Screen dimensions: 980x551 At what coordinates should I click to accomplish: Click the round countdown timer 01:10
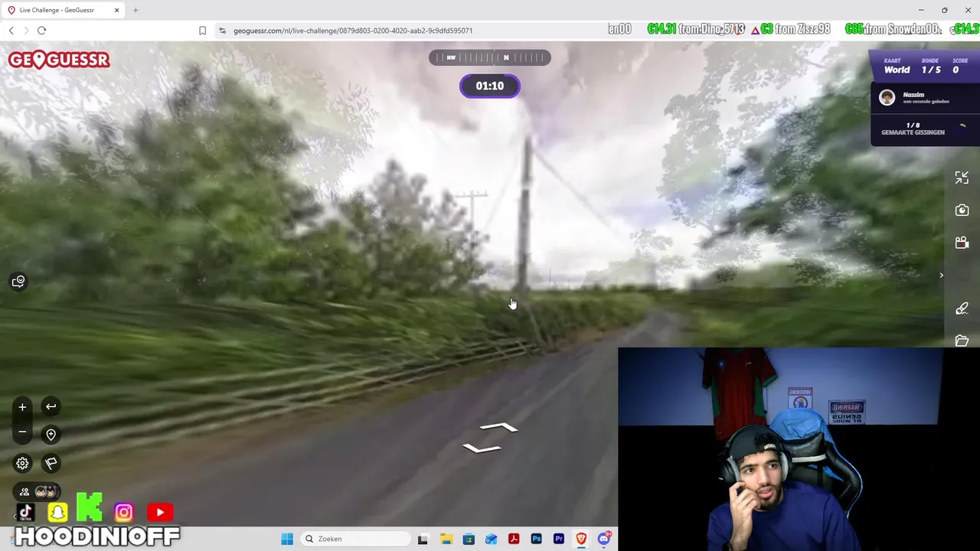pyautogui.click(x=490, y=86)
